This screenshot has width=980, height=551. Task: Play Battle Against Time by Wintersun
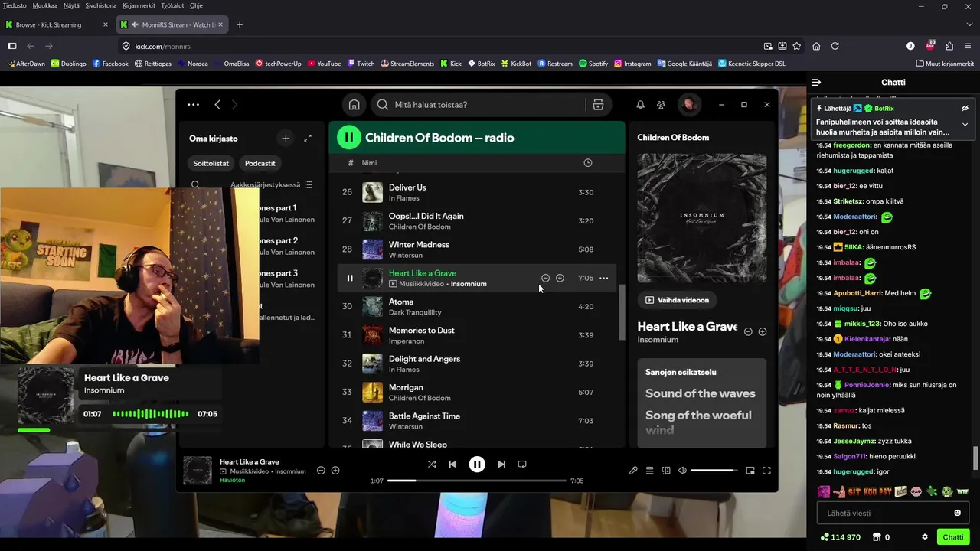click(x=477, y=421)
